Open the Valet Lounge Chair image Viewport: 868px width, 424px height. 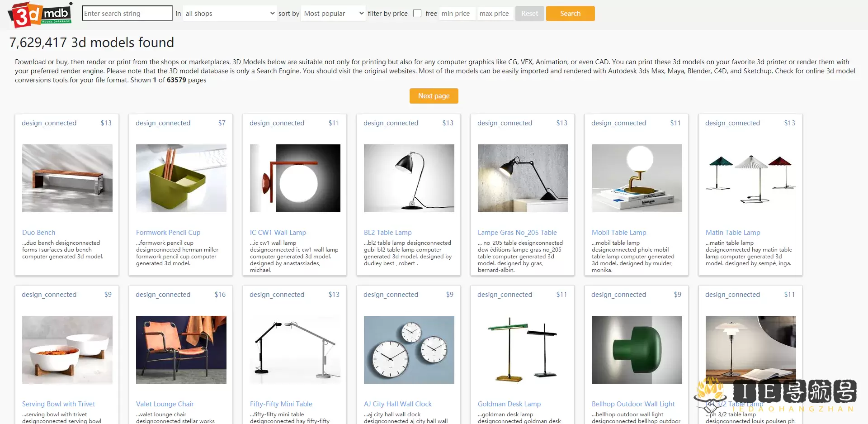tap(181, 350)
